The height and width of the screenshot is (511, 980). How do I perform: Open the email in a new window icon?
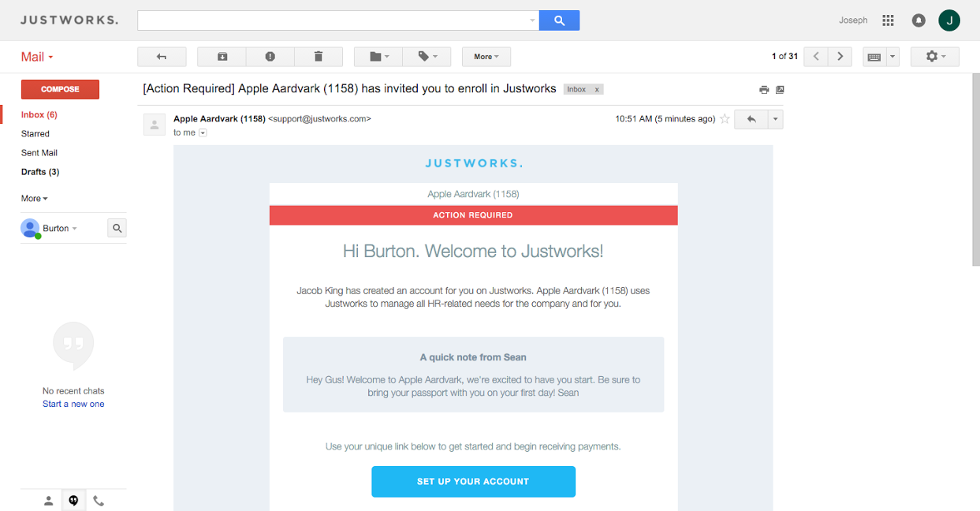pyautogui.click(x=780, y=90)
